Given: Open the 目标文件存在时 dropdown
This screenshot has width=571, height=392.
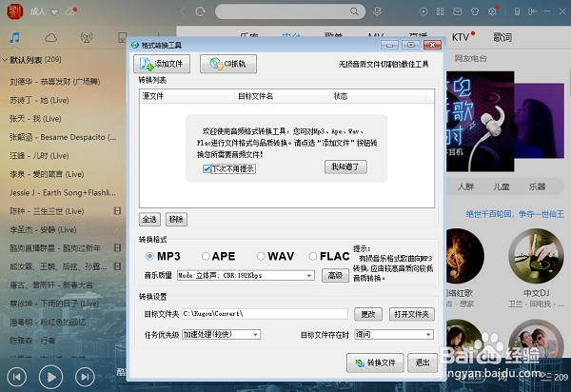Looking at the screenshot, I should click(x=394, y=334).
